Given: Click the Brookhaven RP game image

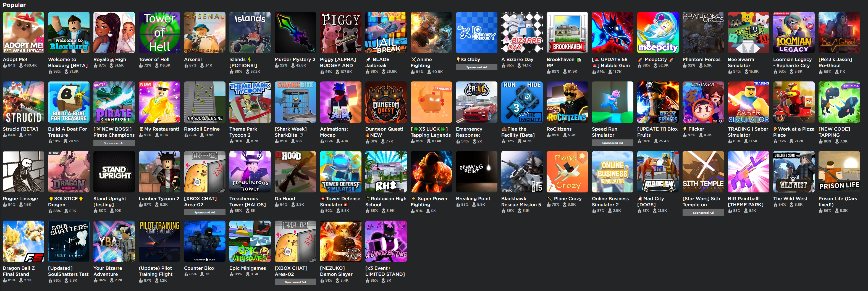Looking at the screenshot, I should [567, 33].
